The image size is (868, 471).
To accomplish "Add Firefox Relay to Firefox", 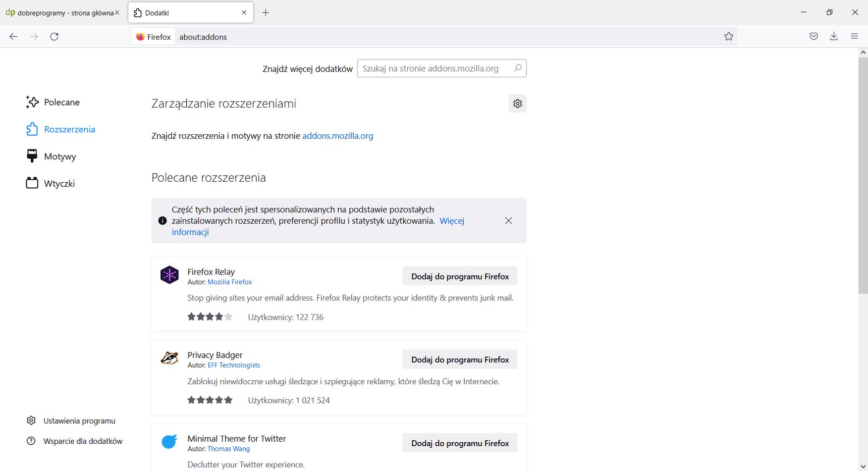I will click(460, 276).
